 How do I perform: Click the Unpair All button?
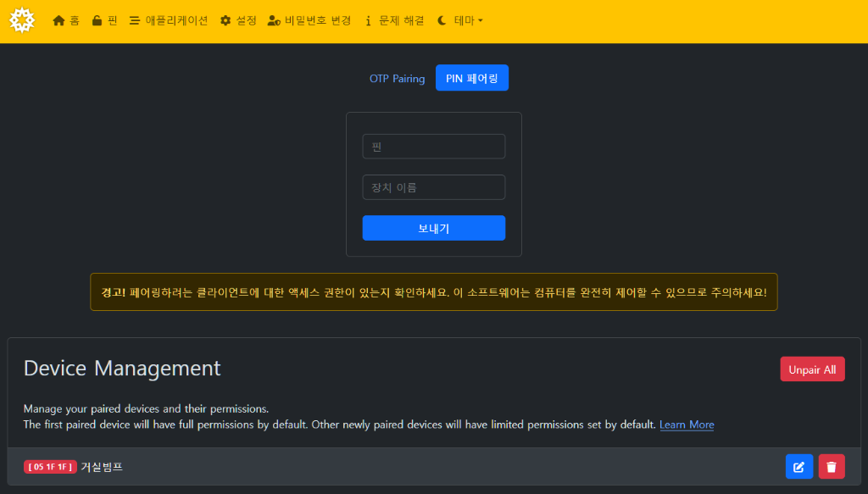click(812, 369)
